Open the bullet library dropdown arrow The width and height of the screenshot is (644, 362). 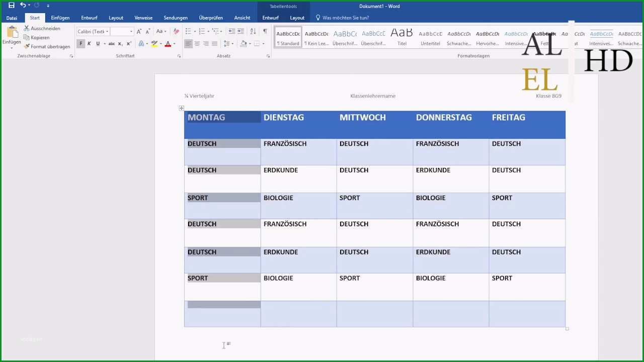[x=194, y=31]
